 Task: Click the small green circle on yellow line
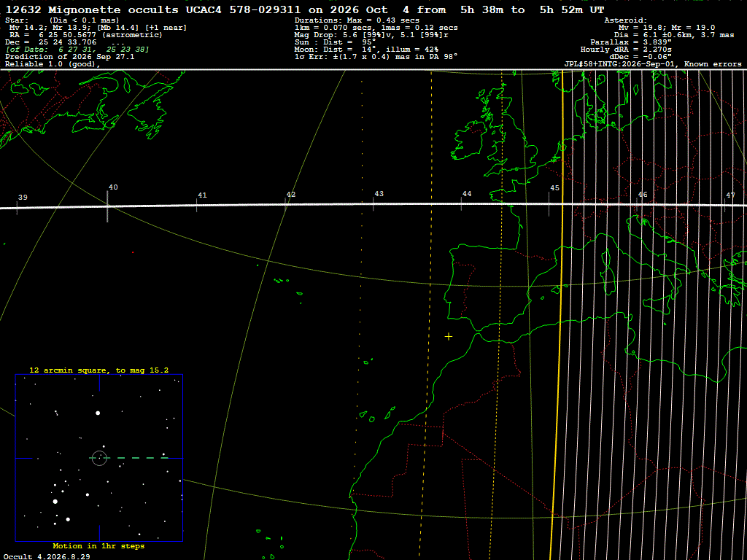[563, 147]
